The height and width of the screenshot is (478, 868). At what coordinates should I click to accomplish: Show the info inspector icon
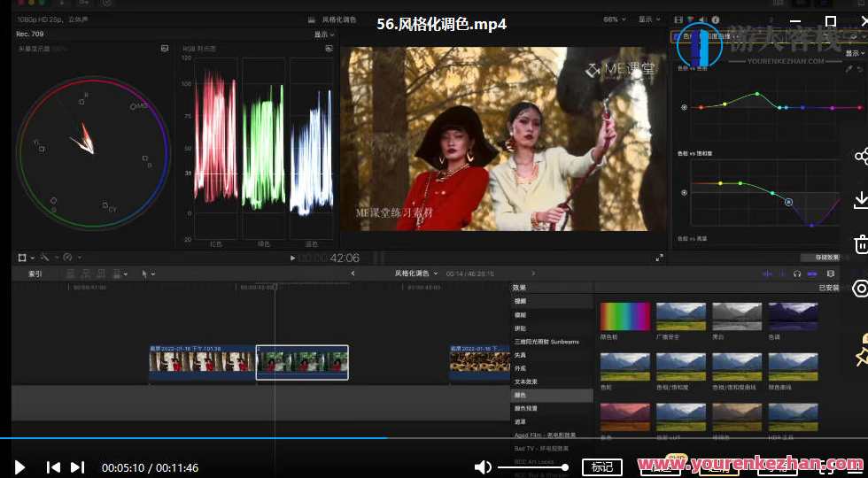point(716,19)
